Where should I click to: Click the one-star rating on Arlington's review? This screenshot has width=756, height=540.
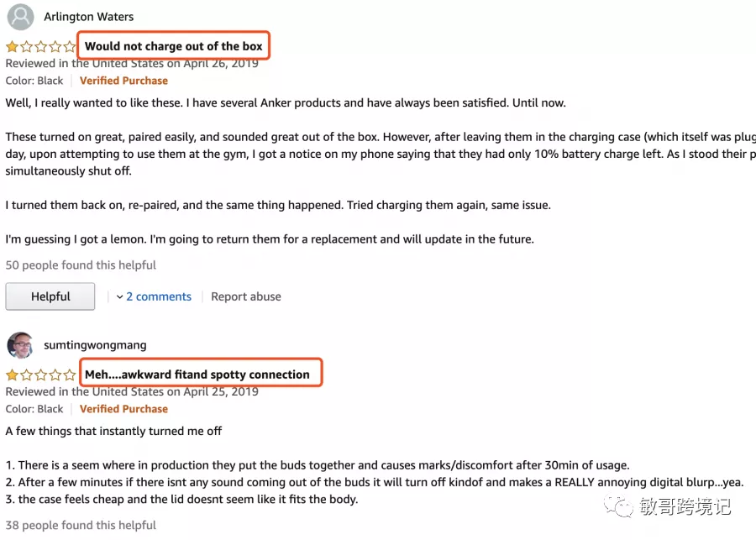41,47
